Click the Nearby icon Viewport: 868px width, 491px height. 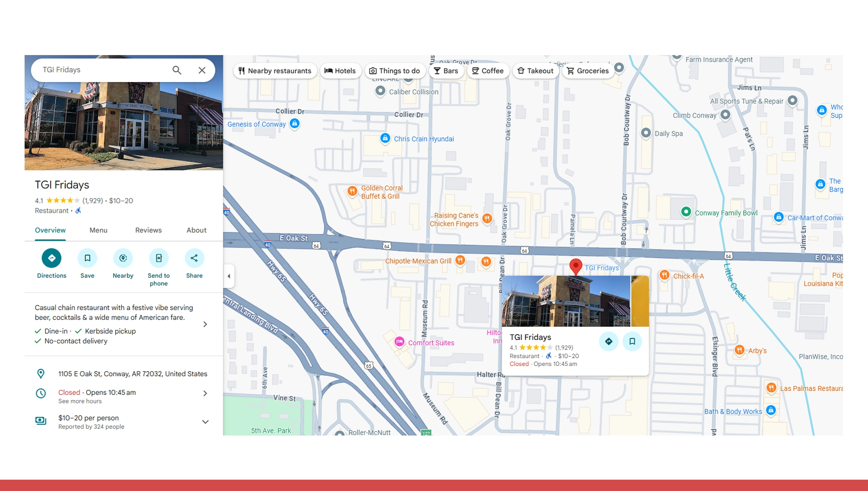point(123,258)
